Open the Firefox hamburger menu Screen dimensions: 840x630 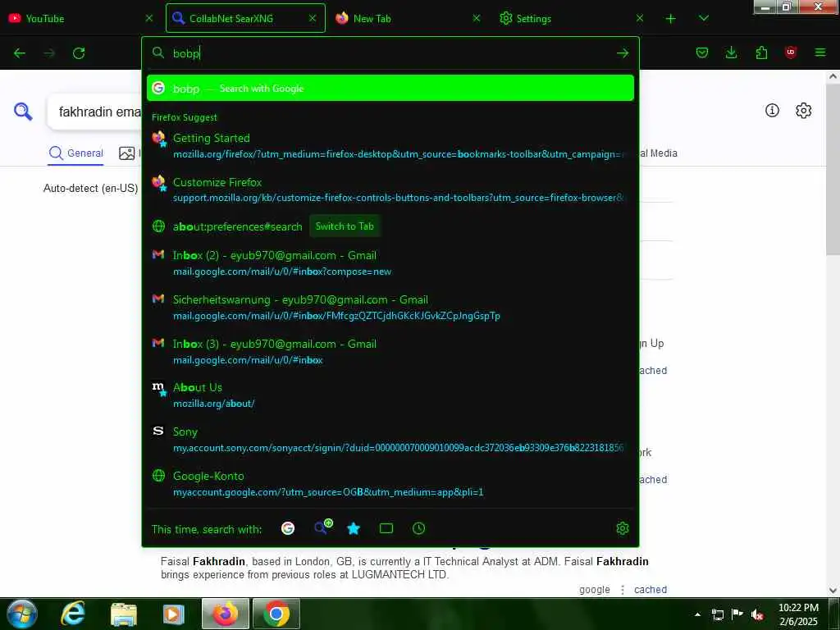(820, 52)
